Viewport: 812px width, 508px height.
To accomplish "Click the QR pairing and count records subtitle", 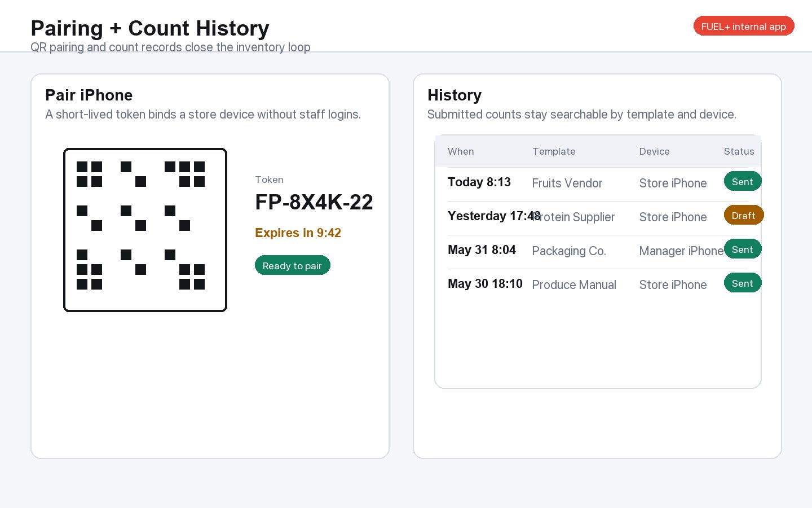I will coord(170,47).
